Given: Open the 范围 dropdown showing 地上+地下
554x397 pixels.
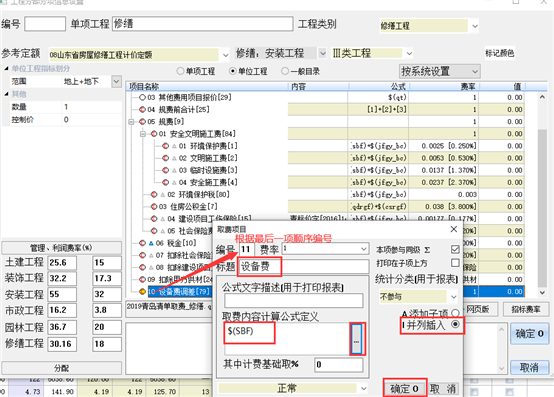Looking at the screenshot, I should click(116, 82).
